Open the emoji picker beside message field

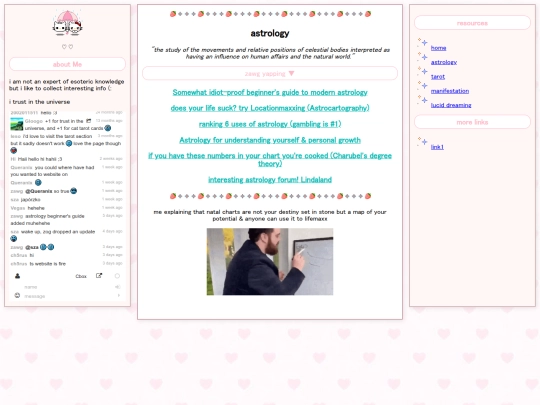(17, 295)
